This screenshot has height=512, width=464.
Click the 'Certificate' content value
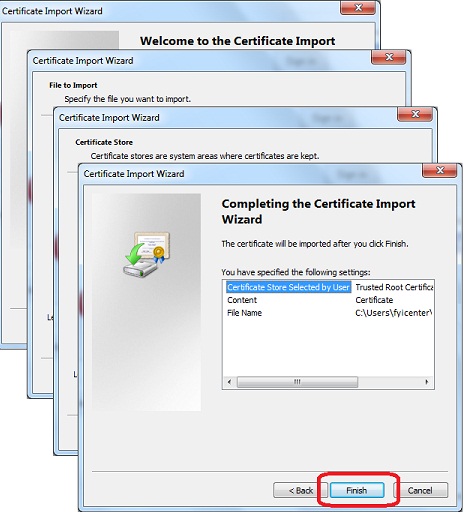coord(374,300)
